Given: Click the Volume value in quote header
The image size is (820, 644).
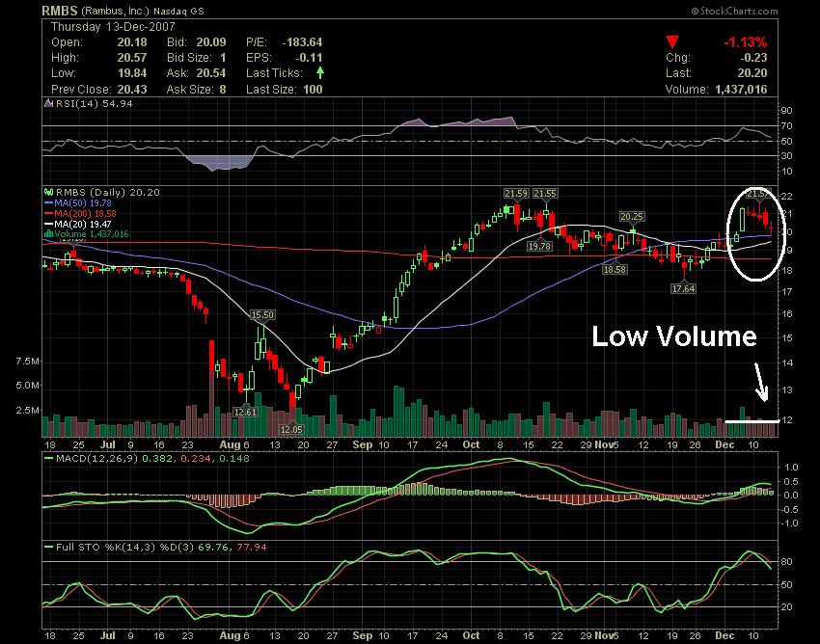Looking at the screenshot, I should tap(741, 90).
